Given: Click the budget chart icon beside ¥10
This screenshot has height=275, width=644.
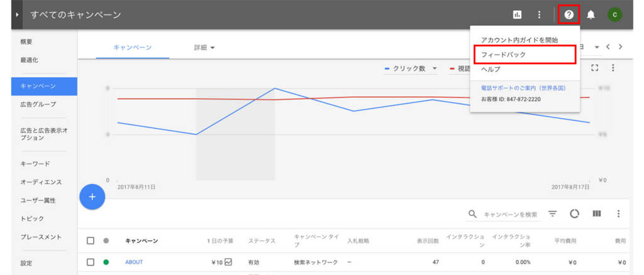Looking at the screenshot, I should [x=228, y=261].
